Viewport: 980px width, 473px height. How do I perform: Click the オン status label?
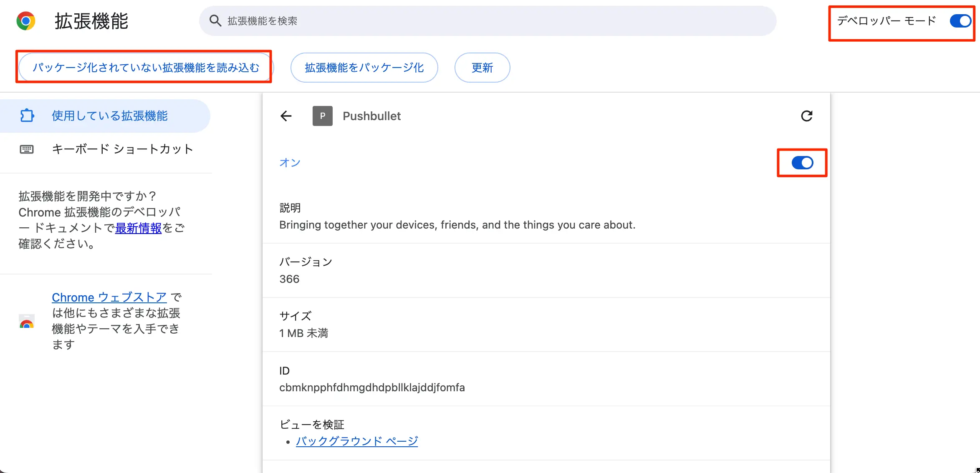290,163
